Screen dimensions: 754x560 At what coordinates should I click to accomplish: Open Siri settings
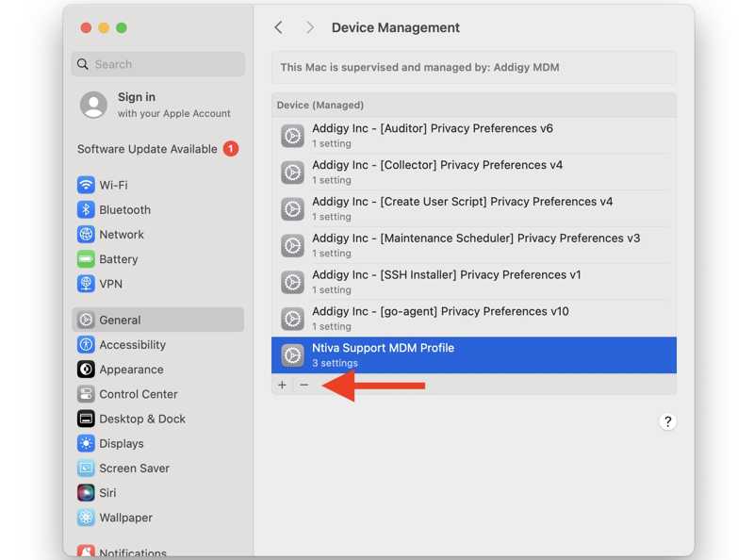[x=157, y=493]
